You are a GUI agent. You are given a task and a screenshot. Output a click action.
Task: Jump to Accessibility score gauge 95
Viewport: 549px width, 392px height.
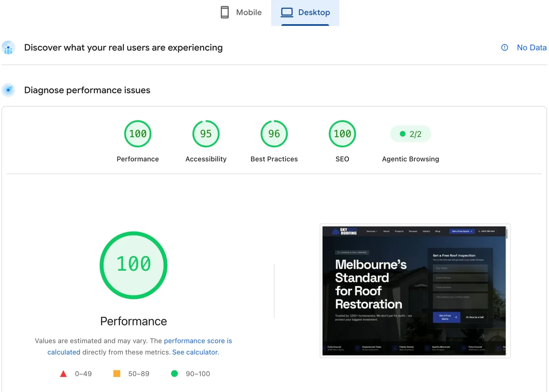[x=206, y=134]
